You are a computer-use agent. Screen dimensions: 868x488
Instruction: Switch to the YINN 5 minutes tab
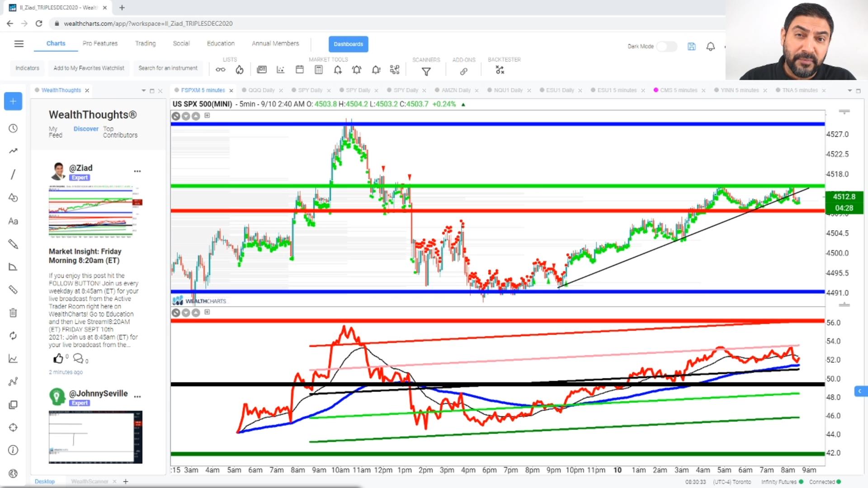tap(740, 90)
